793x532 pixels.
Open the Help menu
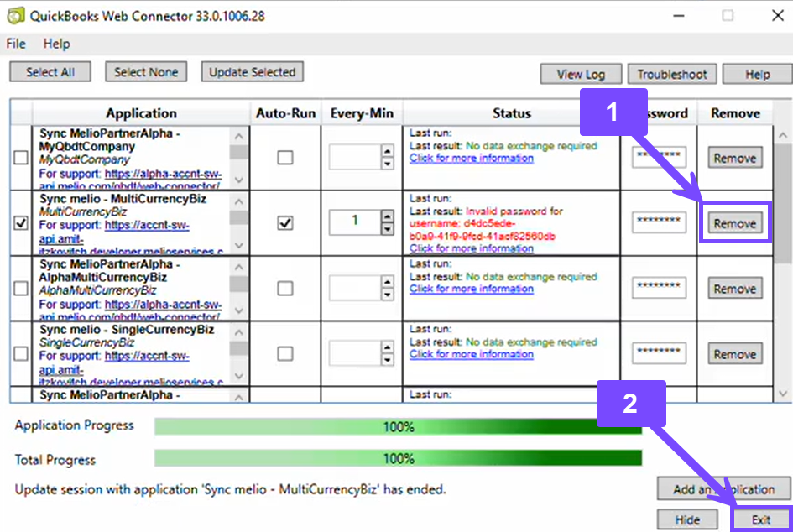pos(57,44)
